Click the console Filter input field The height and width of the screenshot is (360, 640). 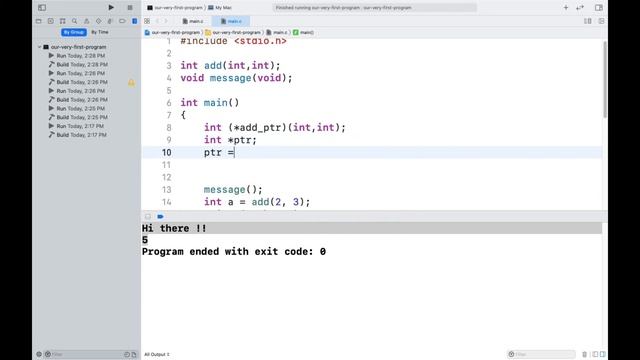(541, 354)
